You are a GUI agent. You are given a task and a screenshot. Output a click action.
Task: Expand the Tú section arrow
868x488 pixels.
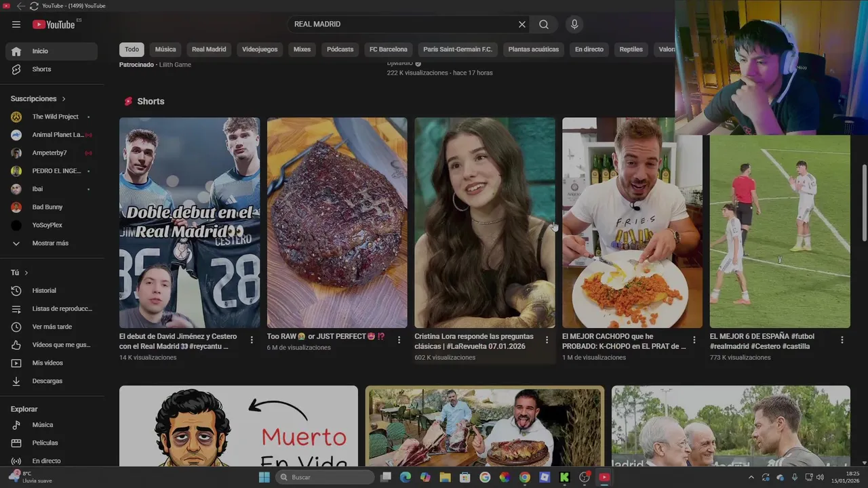click(26, 272)
